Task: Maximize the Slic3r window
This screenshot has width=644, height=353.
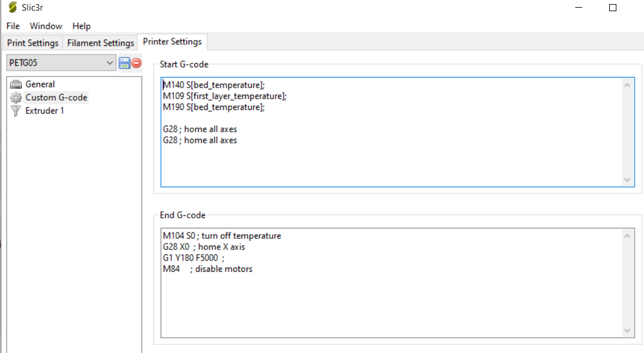Action: [613, 8]
